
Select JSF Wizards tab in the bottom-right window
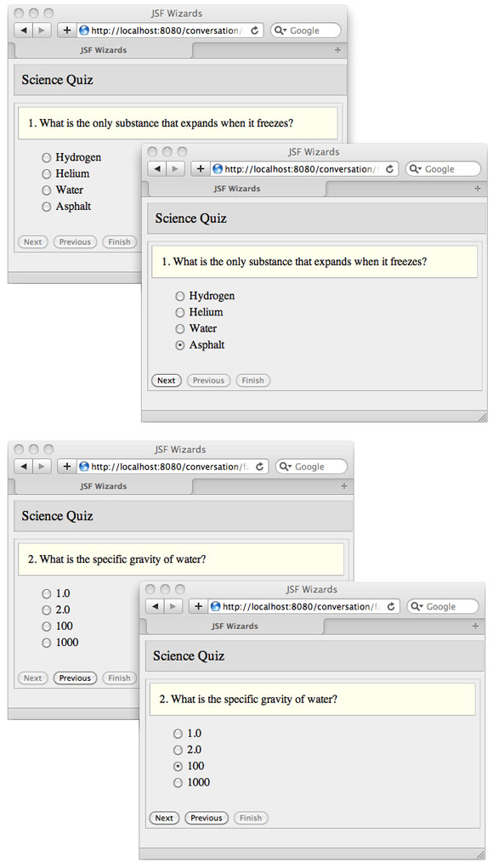tap(235, 626)
